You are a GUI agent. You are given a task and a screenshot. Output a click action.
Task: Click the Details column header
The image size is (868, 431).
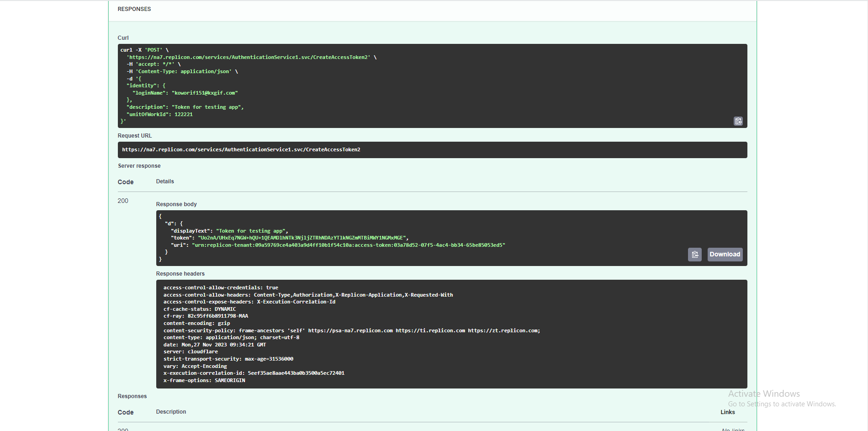click(165, 181)
